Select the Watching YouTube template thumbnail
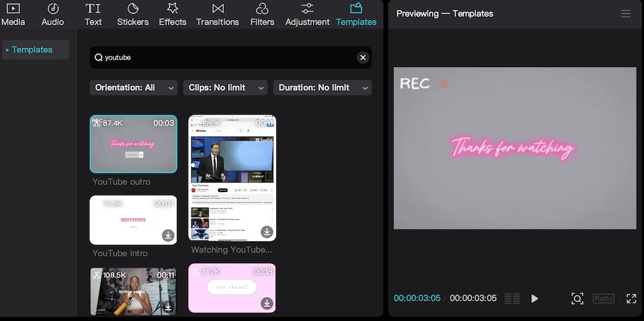 point(232,178)
